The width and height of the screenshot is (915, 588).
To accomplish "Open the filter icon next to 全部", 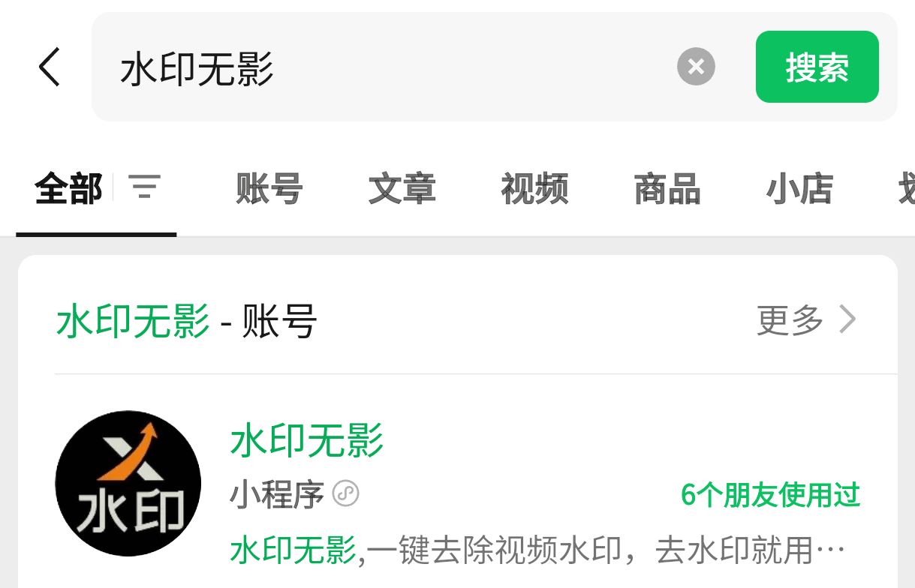I will pos(144,187).
